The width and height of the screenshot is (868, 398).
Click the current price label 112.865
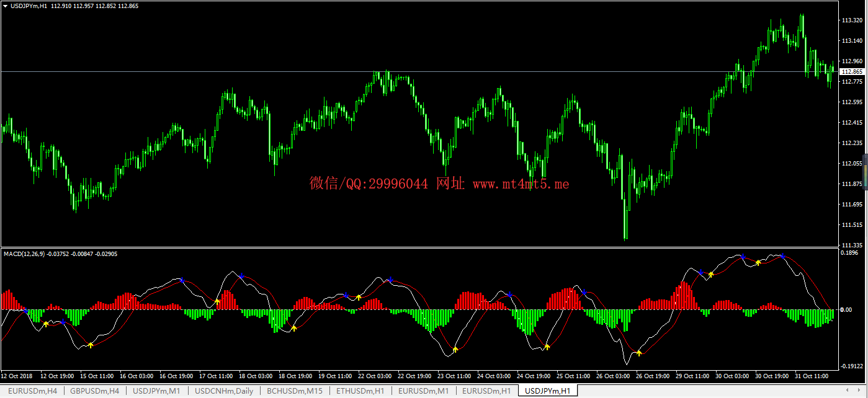click(851, 72)
